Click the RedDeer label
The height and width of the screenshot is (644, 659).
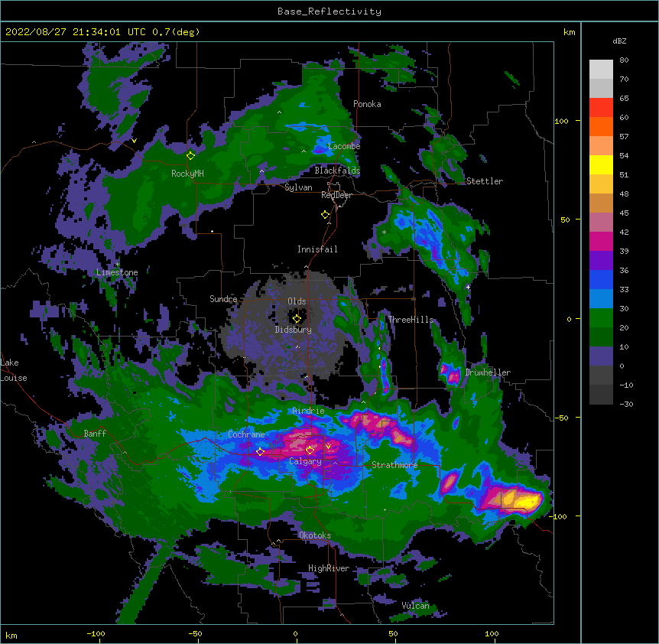click(336, 195)
